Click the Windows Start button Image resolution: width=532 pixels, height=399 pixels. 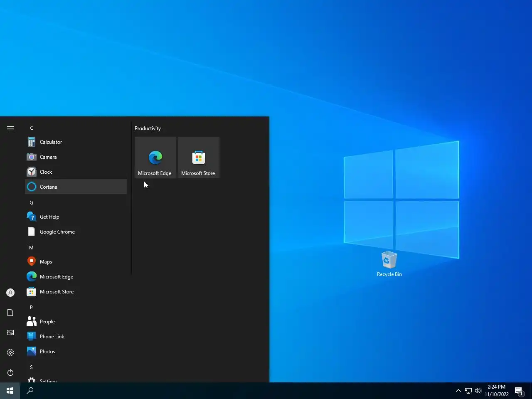click(x=10, y=391)
